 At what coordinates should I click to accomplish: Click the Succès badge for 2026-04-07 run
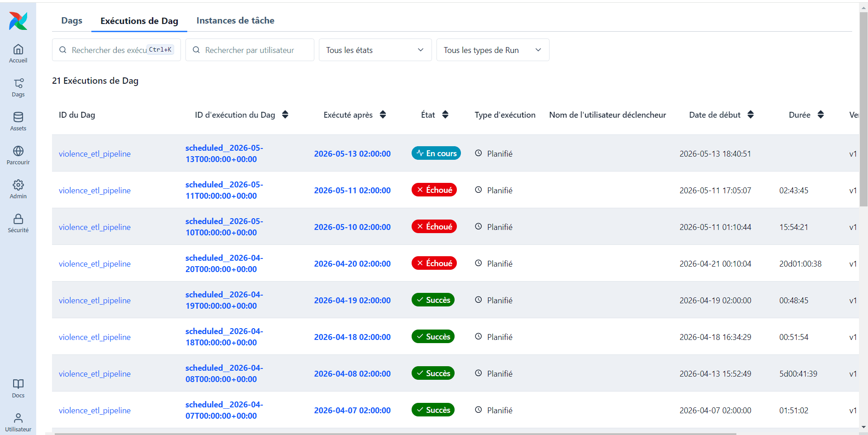pos(433,410)
